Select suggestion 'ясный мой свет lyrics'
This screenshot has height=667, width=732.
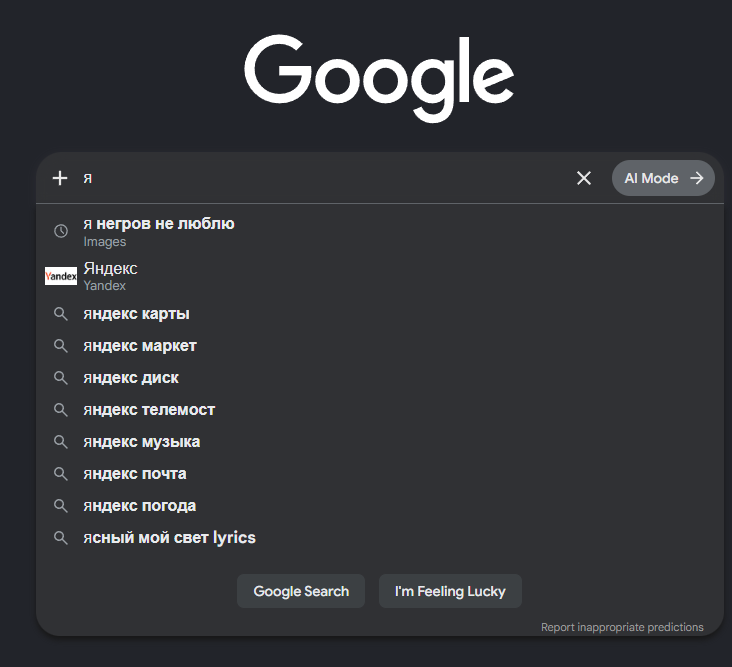(380, 538)
